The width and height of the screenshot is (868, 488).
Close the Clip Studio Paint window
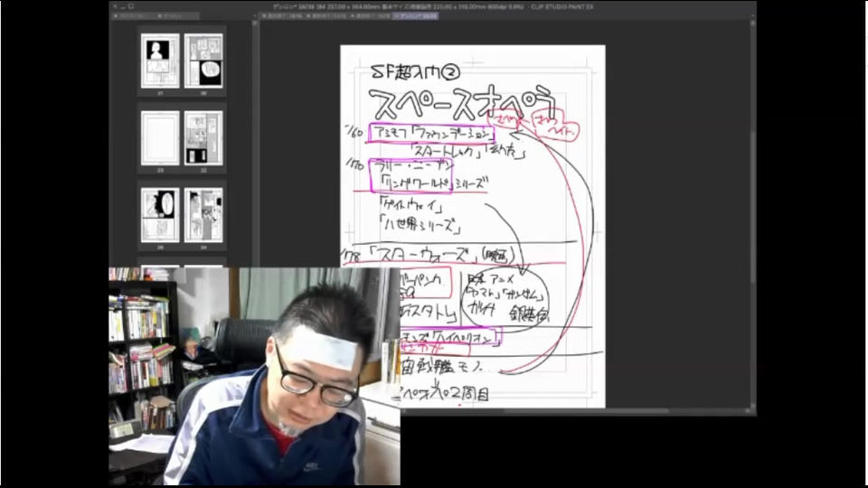(x=115, y=6)
